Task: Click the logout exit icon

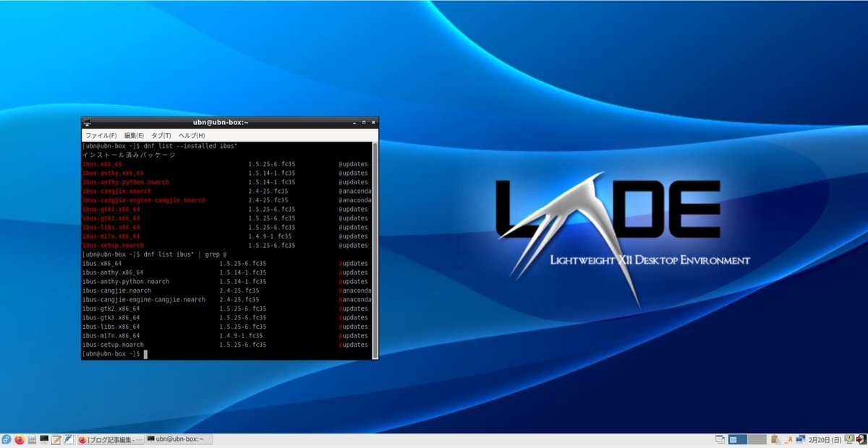Action: point(861,439)
